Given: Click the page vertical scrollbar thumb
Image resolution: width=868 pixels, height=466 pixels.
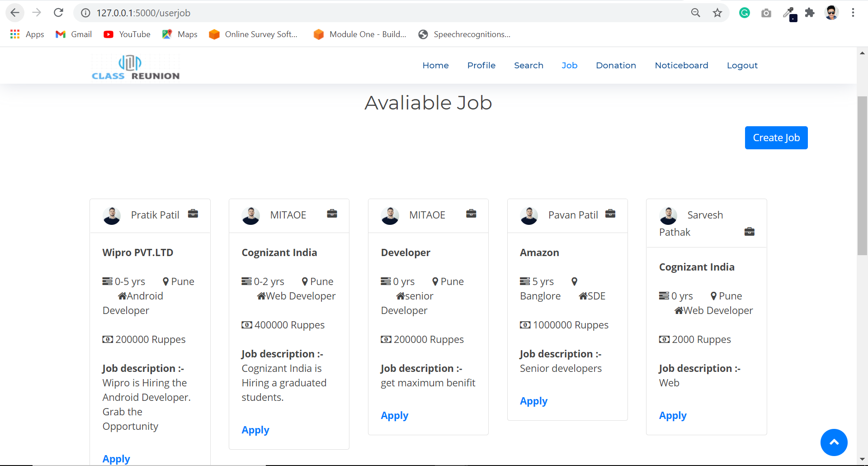Looking at the screenshot, I should (862, 176).
